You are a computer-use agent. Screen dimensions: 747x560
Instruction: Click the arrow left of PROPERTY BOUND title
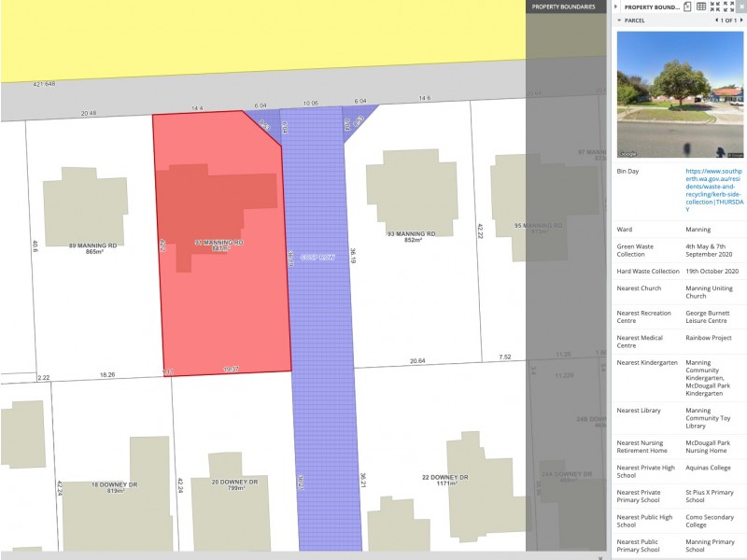pyautogui.click(x=615, y=7)
